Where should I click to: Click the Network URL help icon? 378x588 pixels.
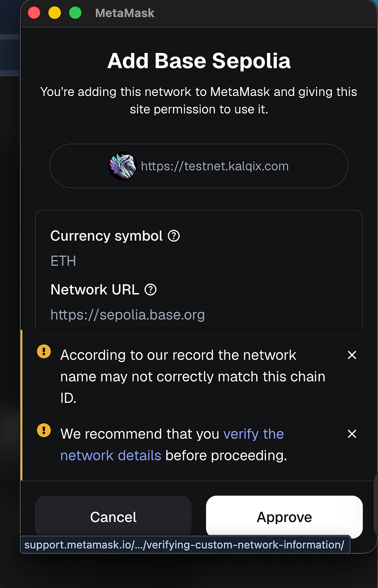(x=150, y=289)
